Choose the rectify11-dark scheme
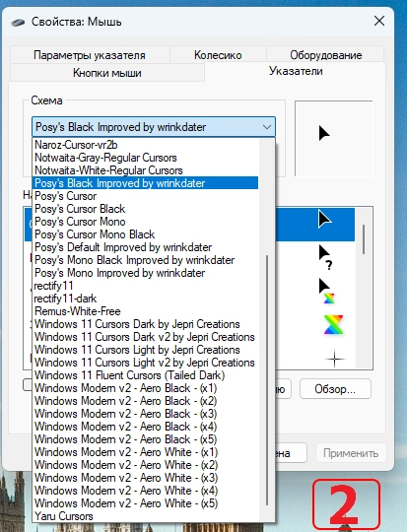 pos(145,299)
